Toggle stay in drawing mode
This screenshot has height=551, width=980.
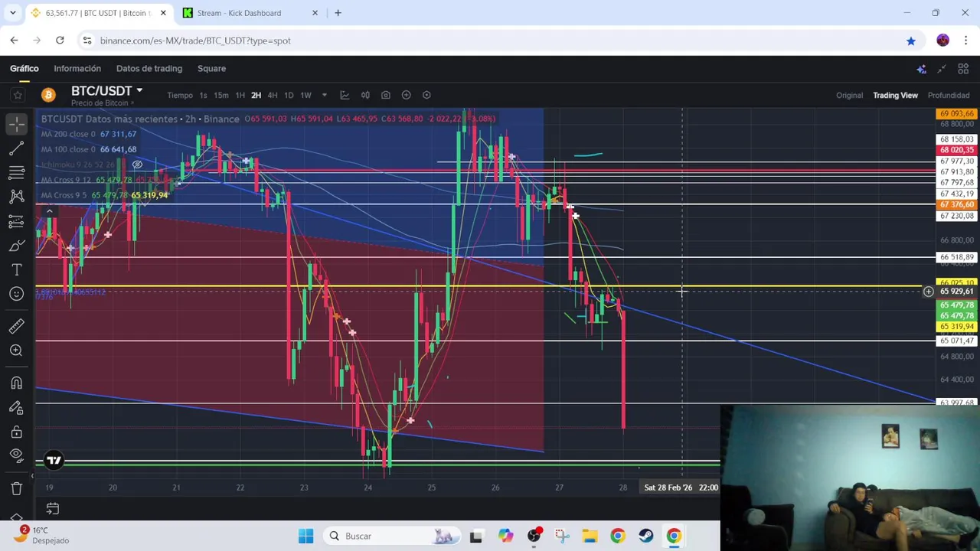pyautogui.click(x=17, y=407)
